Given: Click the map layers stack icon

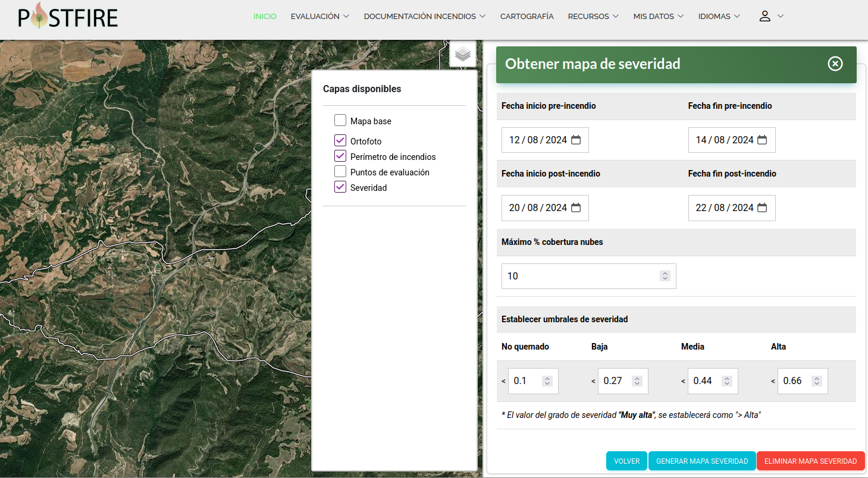Looking at the screenshot, I should [463, 54].
